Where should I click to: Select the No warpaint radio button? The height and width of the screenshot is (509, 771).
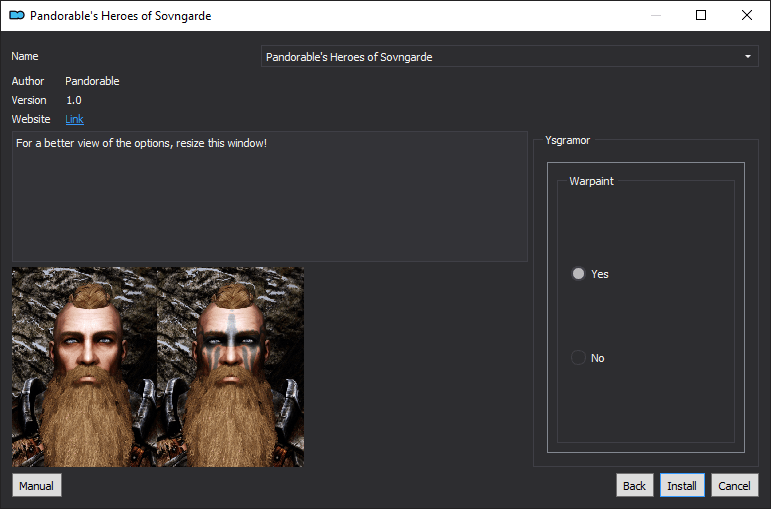pyautogui.click(x=578, y=358)
